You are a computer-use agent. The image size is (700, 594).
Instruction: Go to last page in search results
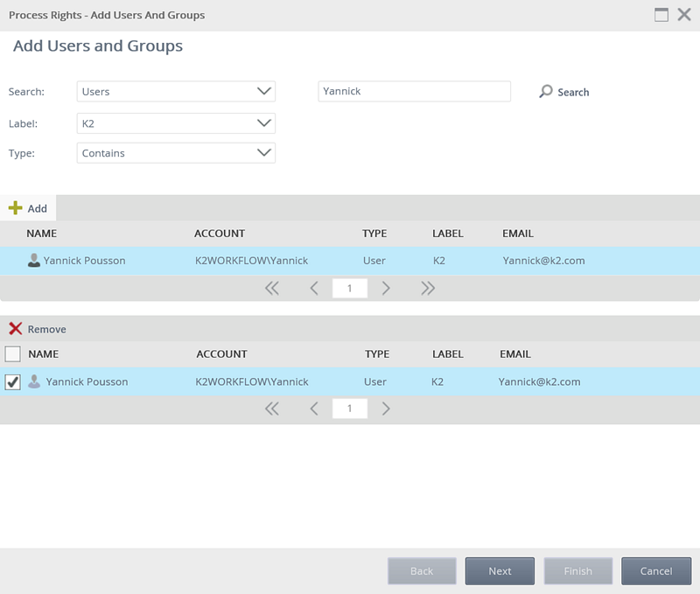coord(428,289)
